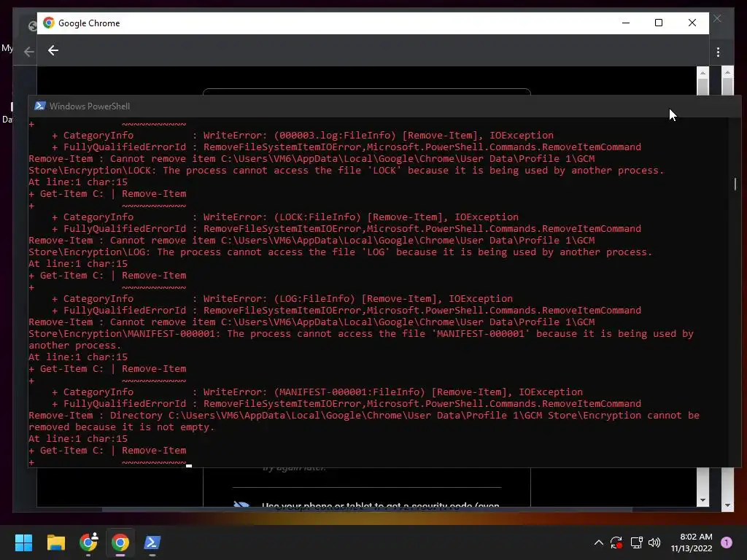This screenshot has width=747, height=560.
Task: Click the sync status tray icon
Action: [x=616, y=542]
